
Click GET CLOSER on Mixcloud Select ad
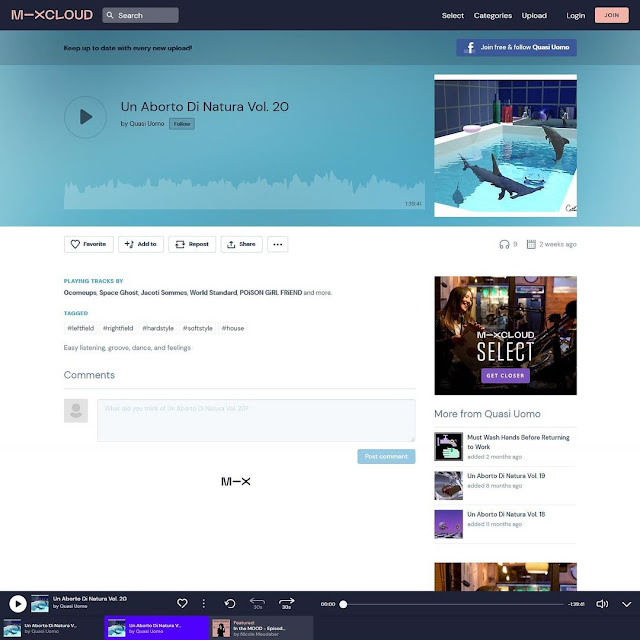click(505, 376)
